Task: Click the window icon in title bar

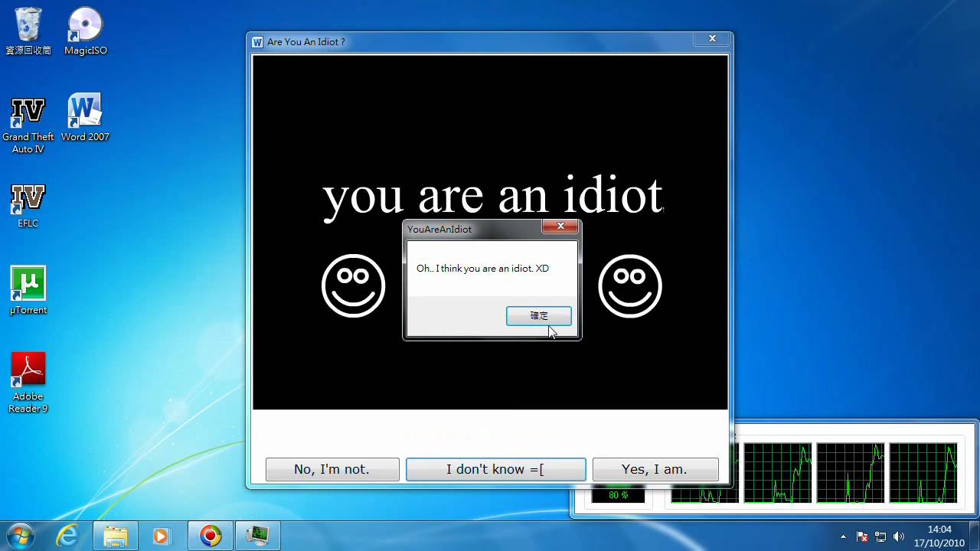Action: [x=258, y=42]
